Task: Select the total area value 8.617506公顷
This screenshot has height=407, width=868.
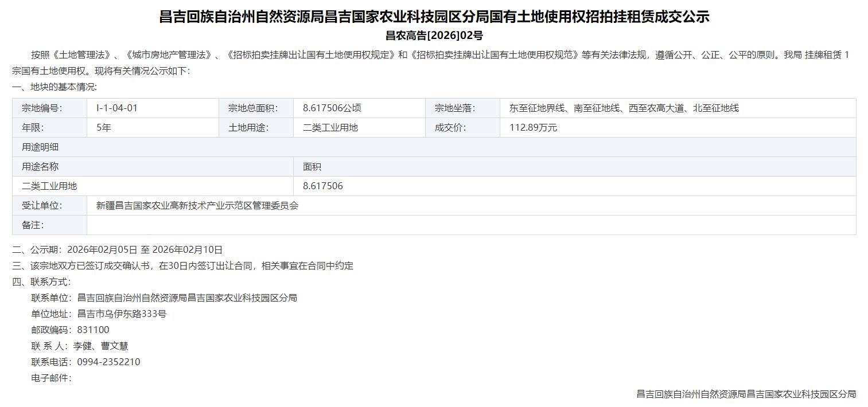Action: (332, 108)
